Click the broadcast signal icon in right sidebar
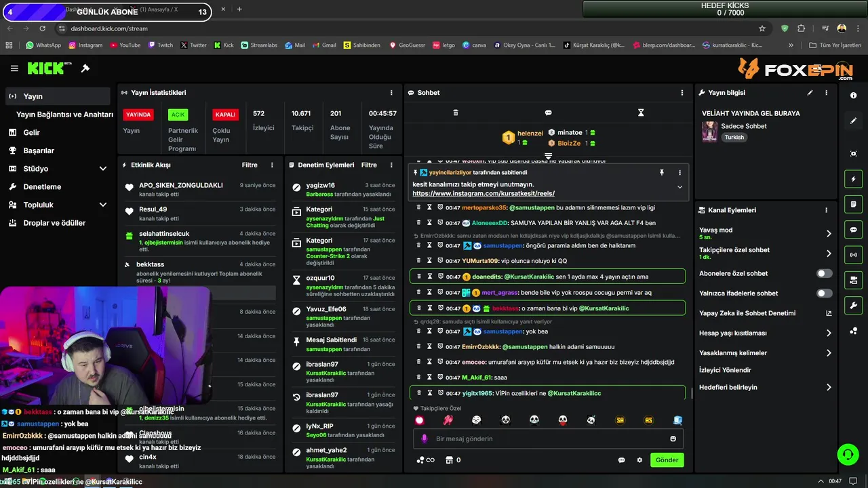The width and height of the screenshot is (868, 488). pos(854,255)
